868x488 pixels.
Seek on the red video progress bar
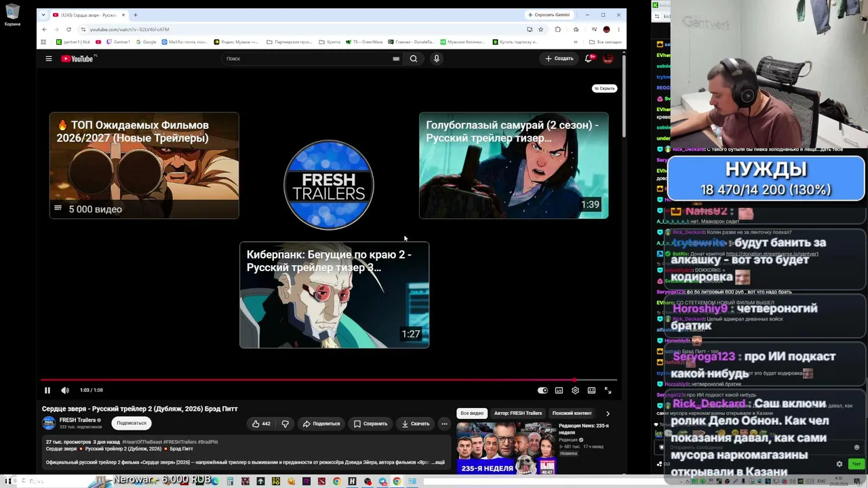329,380
